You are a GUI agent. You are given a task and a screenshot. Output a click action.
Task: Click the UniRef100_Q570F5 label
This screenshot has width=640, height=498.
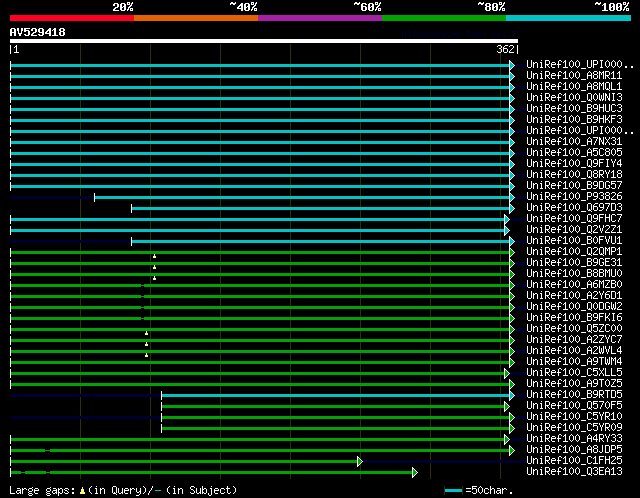tap(574, 406)
